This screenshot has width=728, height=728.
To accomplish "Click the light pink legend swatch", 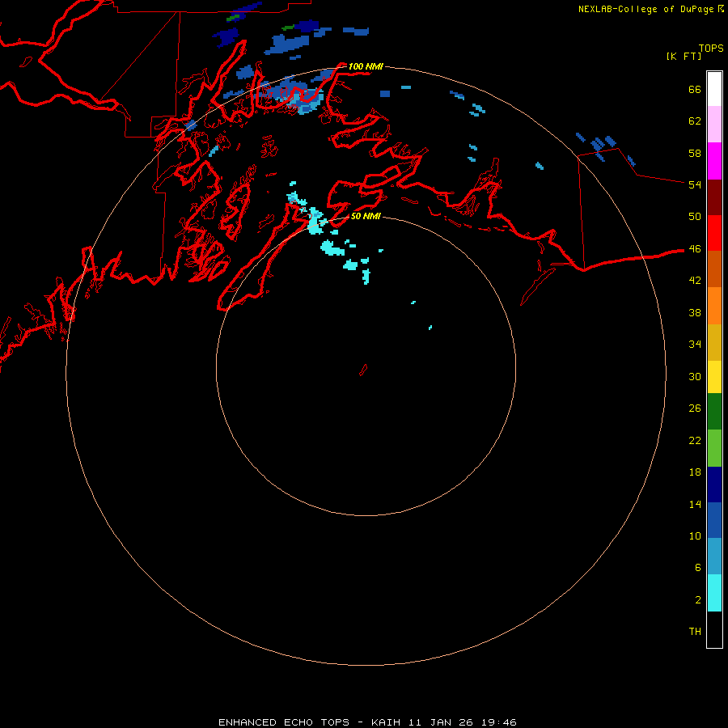I will [x=714, y=125].
